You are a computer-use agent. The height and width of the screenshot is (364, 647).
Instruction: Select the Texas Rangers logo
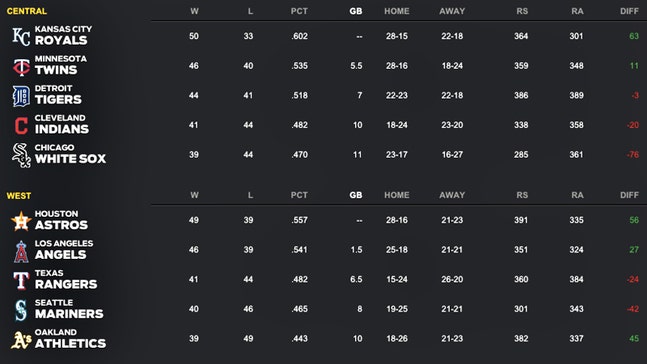(x=21, y=280)
